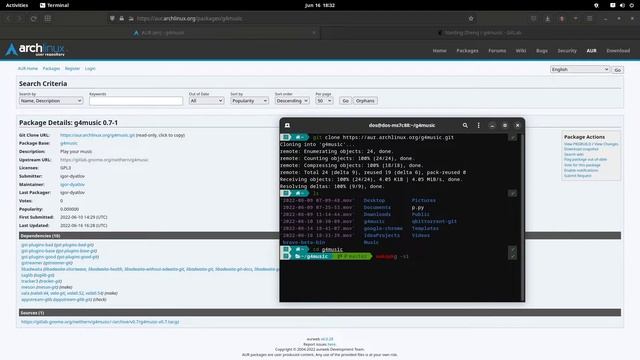This screenshot has height=360, width=640.
Task: Open Home in the Arch navigation bar
Action: pos(440,51)
